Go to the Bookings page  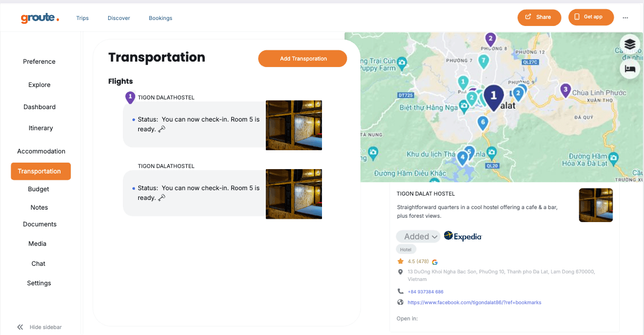160,18
